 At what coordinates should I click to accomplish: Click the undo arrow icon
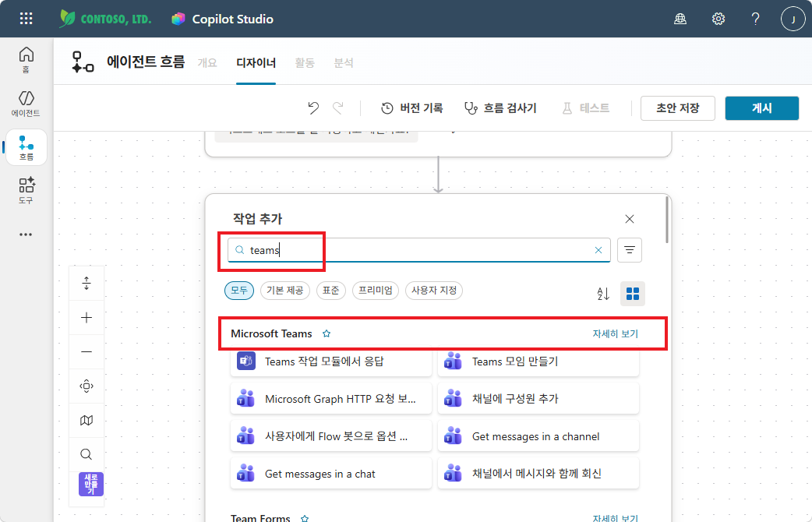tap(313, 108)
